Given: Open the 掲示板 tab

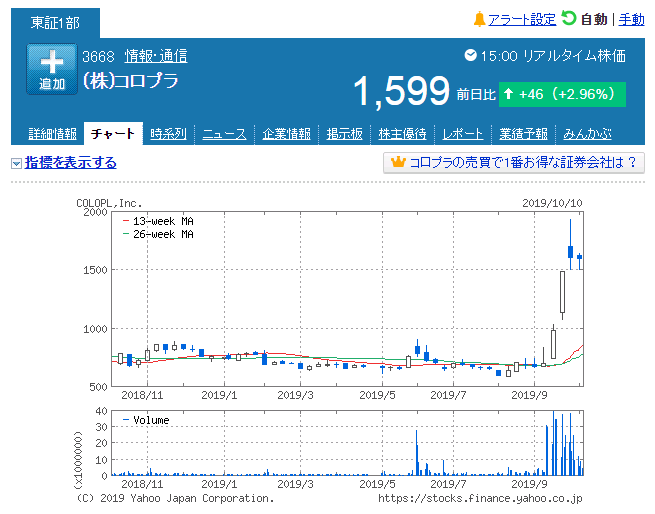Looking at the screenshot, I should tap(344, 134).
